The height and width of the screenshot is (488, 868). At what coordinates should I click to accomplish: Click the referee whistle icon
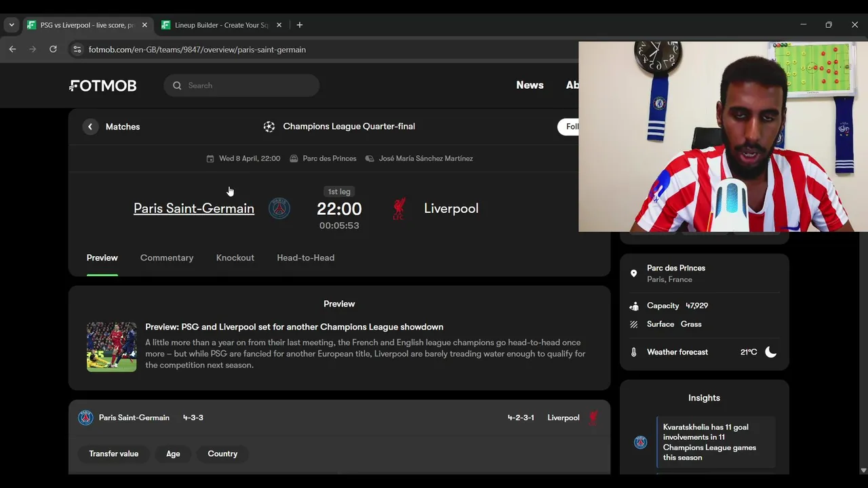click(x=370, y=159)
